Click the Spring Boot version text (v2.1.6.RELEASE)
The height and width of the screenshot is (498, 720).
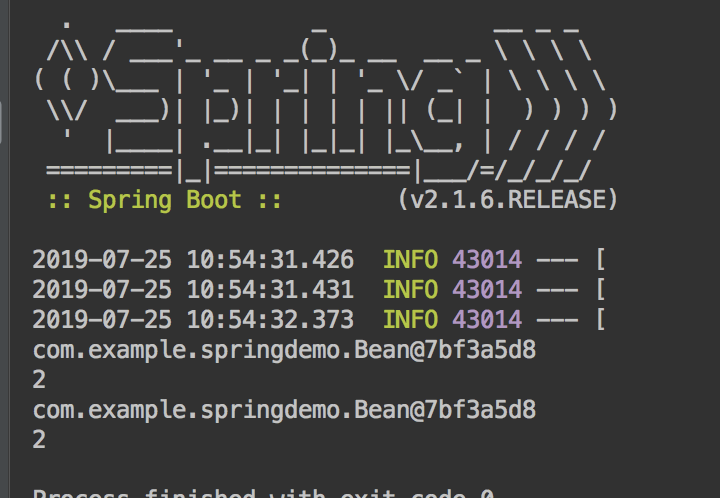(508, 200)
